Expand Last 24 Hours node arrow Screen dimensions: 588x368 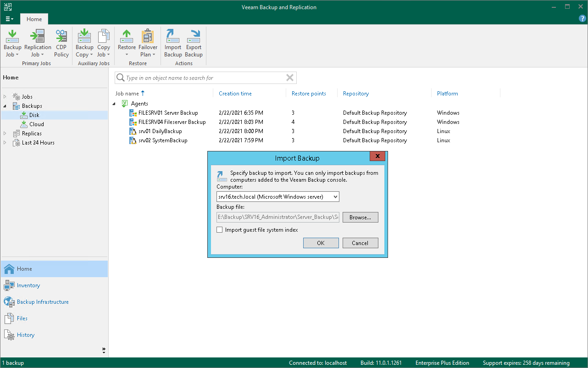click(6, 143)
